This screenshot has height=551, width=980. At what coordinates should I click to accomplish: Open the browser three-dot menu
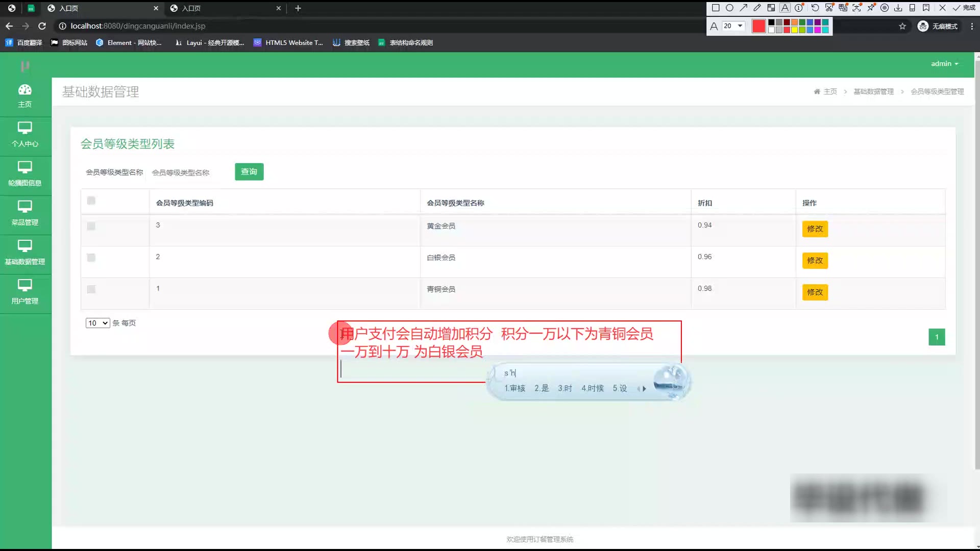[972, 26]
